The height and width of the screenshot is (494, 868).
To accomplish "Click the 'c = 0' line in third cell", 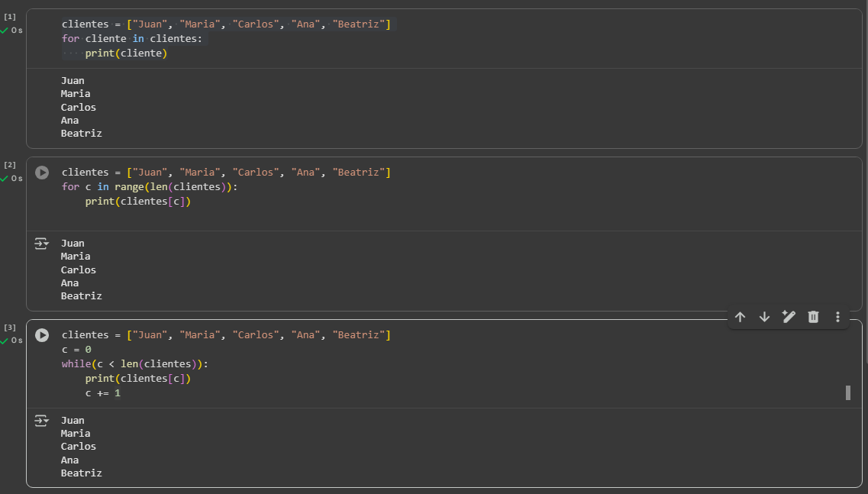I will pyautogui.click(x=76, y=349).
